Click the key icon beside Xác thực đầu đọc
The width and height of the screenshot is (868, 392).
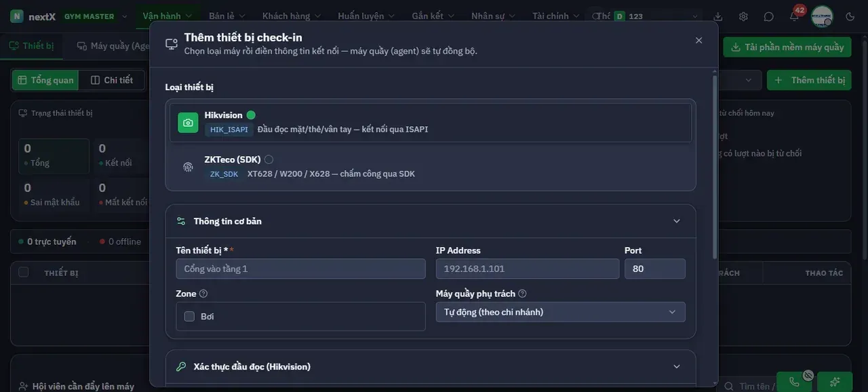click(x=181, y=366)
